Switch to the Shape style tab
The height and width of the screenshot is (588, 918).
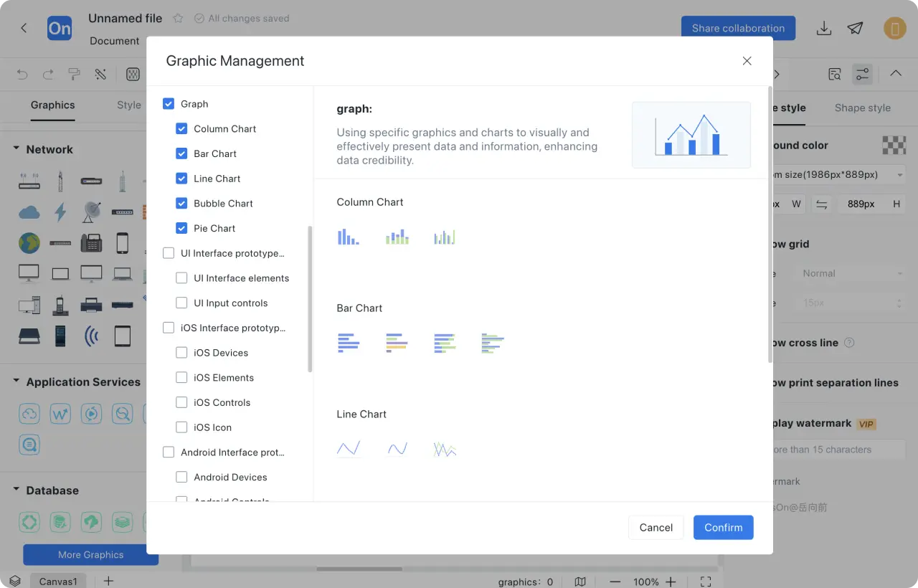(862, 108)
